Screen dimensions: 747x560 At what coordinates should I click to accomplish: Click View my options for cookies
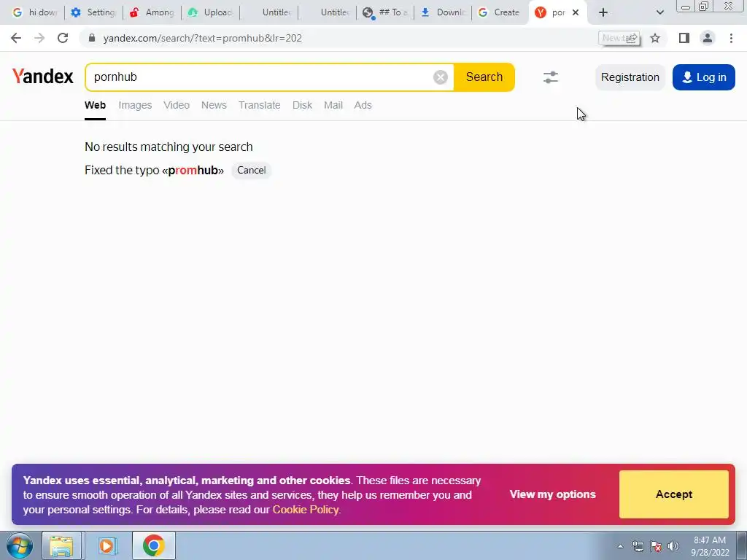tap(553, 494)
